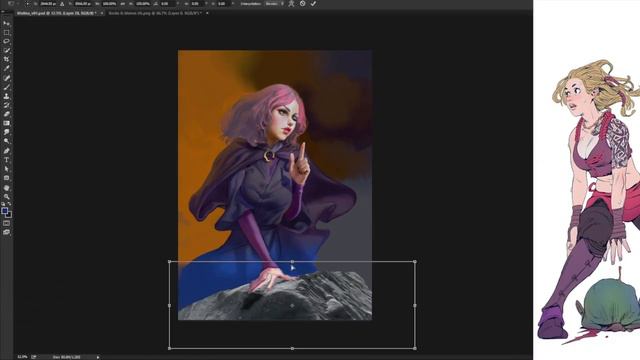Click the foreground color swatch

click(4, 211)
